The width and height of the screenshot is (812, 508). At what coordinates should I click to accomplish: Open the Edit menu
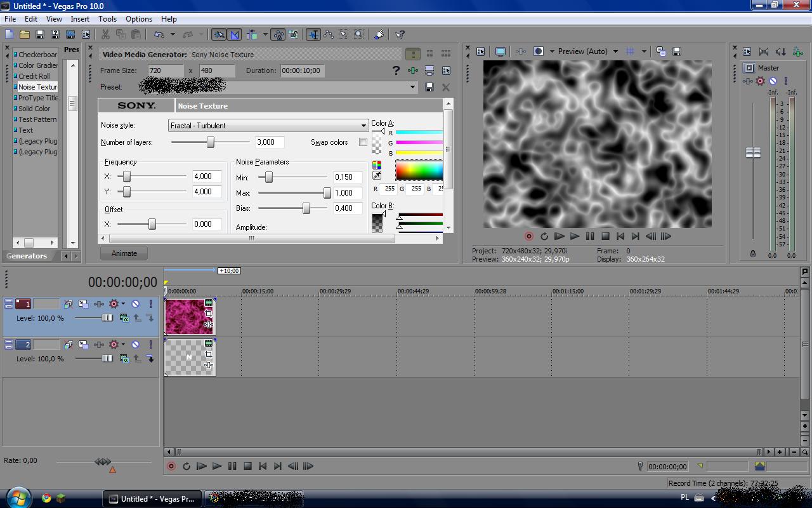[x=31, y=19]
